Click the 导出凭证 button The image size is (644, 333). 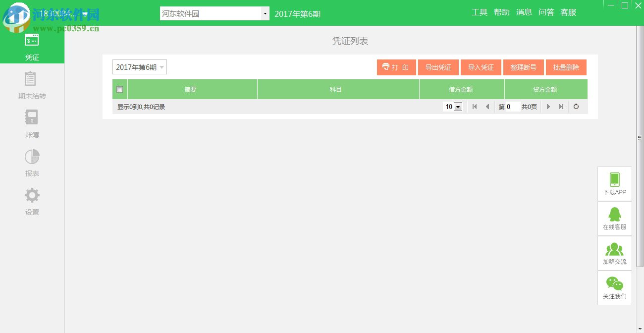tap(438, 67)
